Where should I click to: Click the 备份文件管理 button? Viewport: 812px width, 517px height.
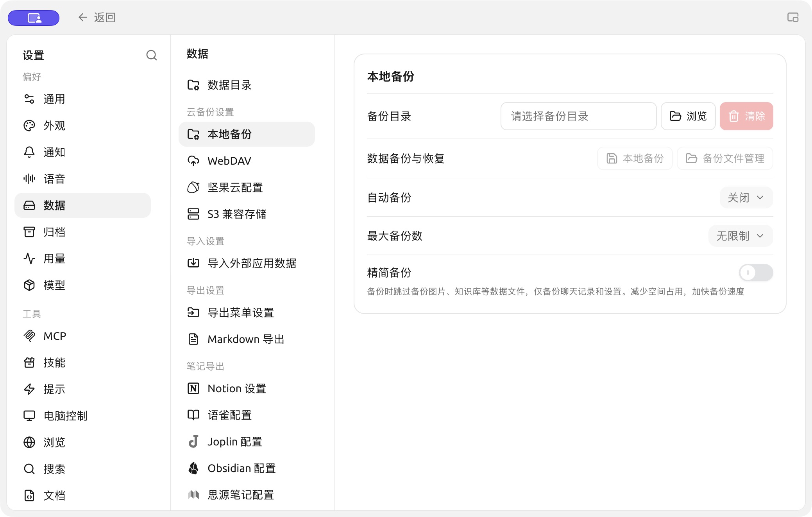pyautogui.click(x=725, y=158)
